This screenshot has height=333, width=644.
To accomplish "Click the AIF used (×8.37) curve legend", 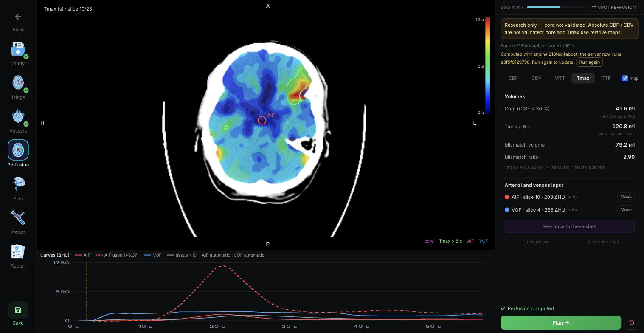I will [x=117, y=255].
